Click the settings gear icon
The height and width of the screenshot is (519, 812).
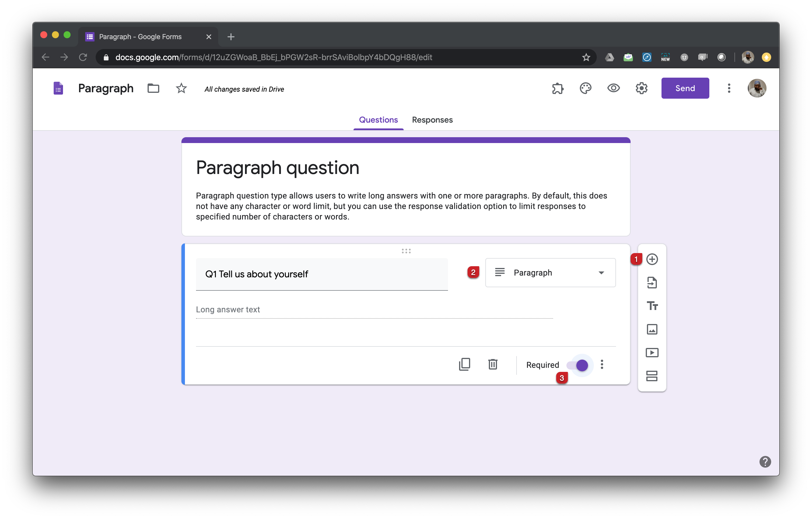642,88
